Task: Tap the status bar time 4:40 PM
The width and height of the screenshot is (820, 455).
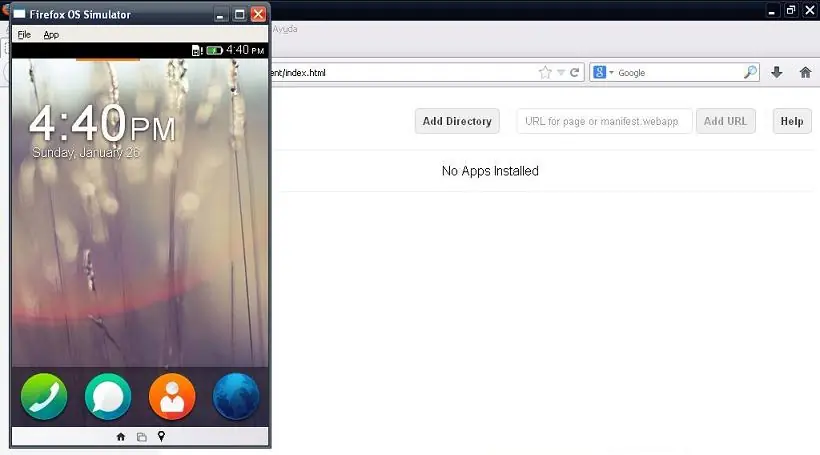Action: (x=245, y=50)
